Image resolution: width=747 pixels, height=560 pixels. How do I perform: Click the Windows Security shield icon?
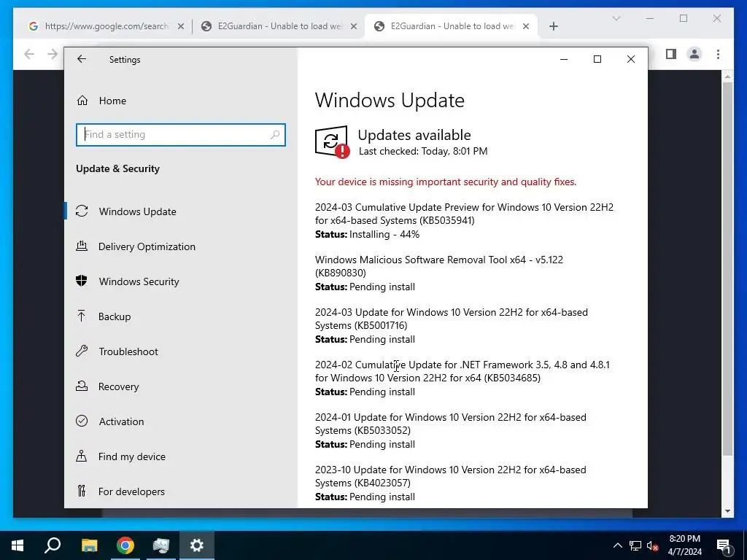click(x=82, y=281)
